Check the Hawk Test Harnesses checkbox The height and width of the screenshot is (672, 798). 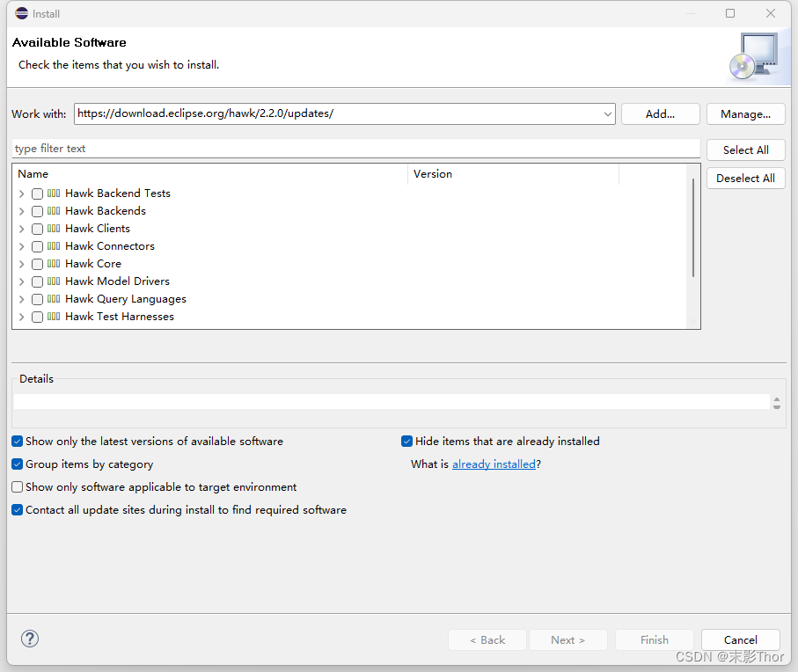click(x=37, y=317)
